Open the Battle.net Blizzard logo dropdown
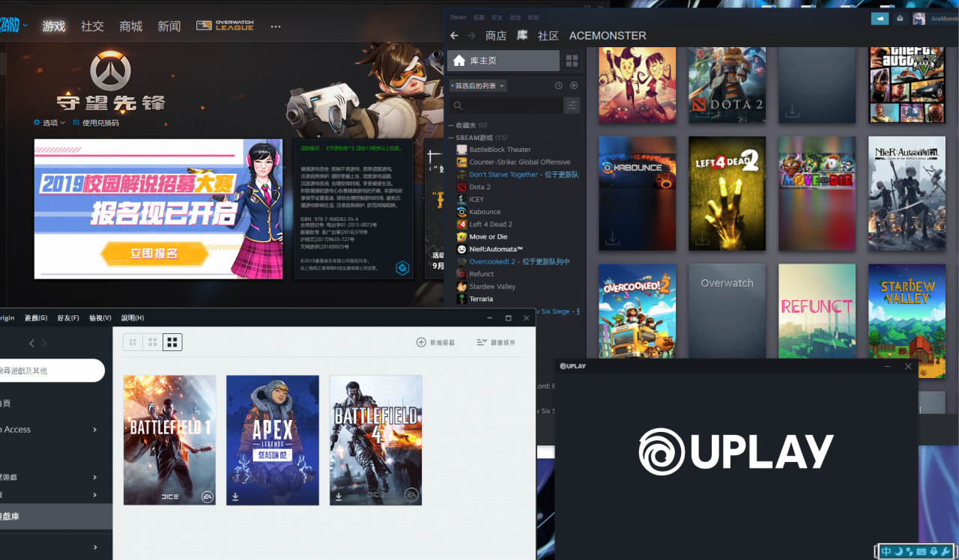The image size is (959, 560). coord(25,25)
